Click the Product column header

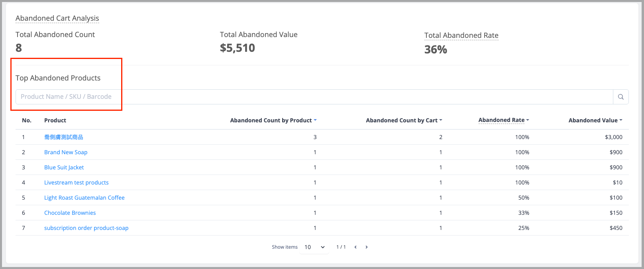coord(55,120)
